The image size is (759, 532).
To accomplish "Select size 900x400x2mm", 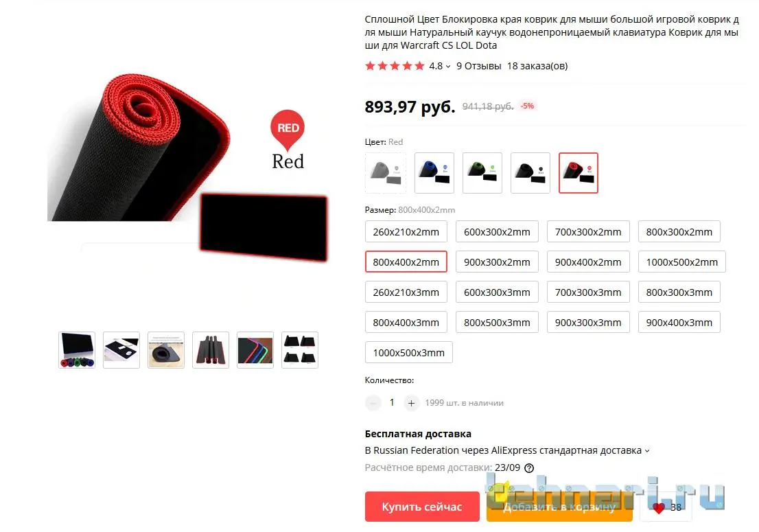I will point(588,262).
